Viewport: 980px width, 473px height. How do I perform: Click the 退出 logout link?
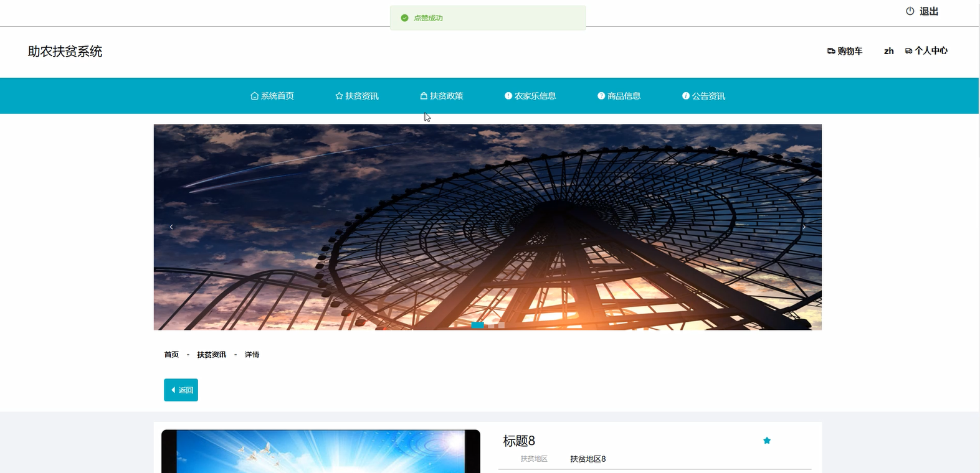928,11
